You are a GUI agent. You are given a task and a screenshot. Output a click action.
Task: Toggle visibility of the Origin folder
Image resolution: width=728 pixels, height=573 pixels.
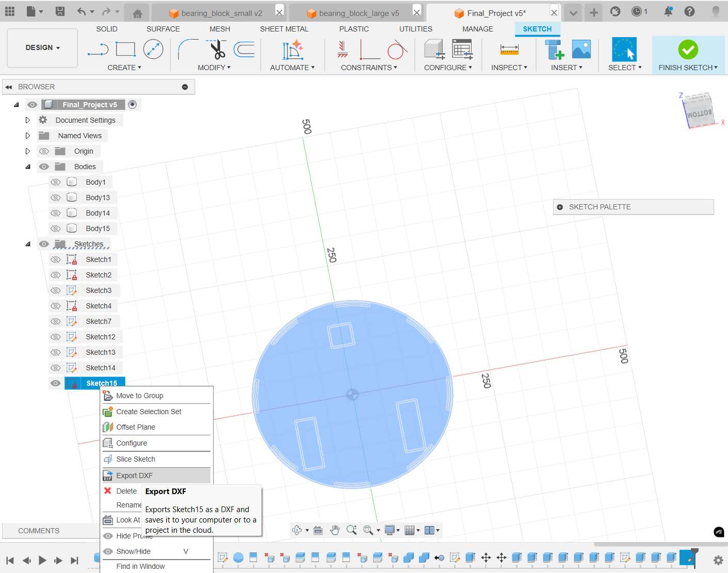pos(44,151)
